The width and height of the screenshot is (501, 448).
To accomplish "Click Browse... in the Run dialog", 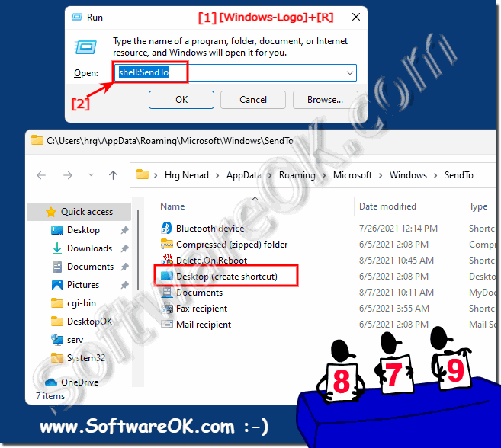I will (x=326, y=100).
